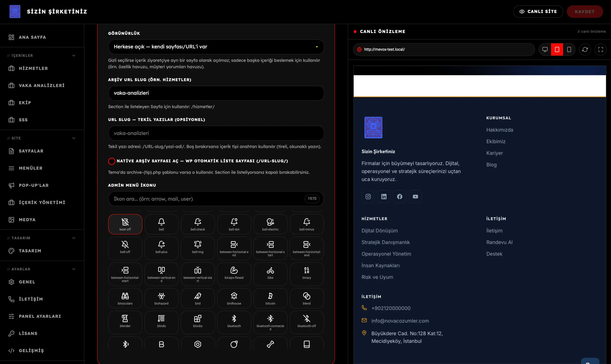Switch preview to mobile phone view
Screen dimensions: 611x364
[x=569, y=49]
